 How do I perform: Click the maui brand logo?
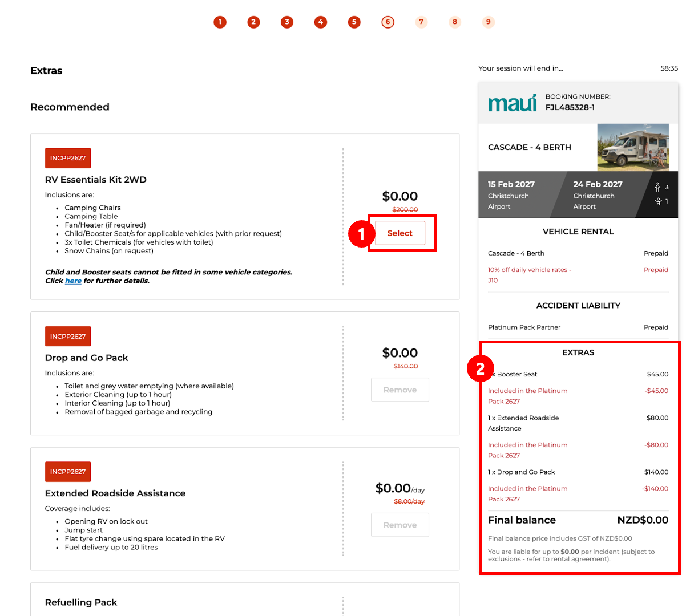(513, 103)
